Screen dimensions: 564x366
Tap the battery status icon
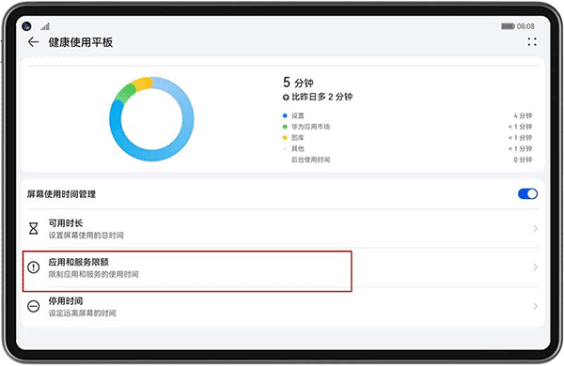[508, 26]
